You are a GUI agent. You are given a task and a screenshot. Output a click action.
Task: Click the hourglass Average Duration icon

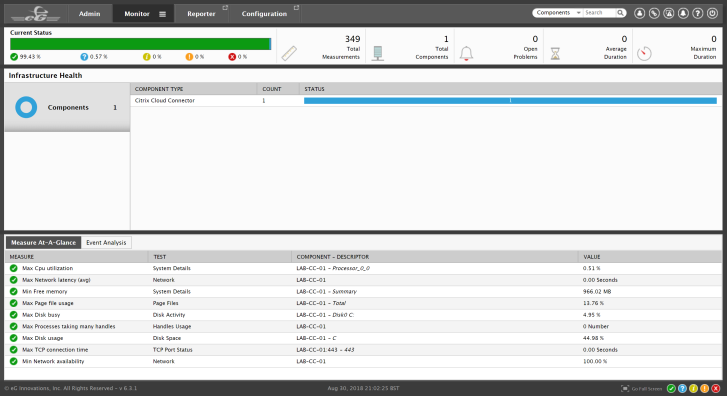[555, 53]
